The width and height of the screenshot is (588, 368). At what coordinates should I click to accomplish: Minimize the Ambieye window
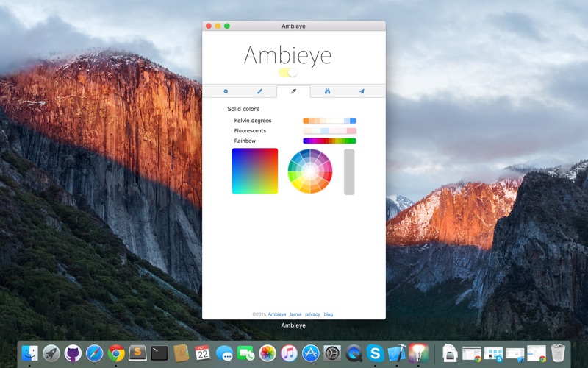(218, 26)
